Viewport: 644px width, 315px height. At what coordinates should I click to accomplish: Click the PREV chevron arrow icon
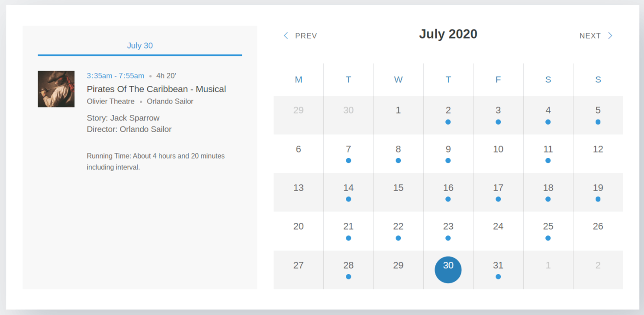286,36
